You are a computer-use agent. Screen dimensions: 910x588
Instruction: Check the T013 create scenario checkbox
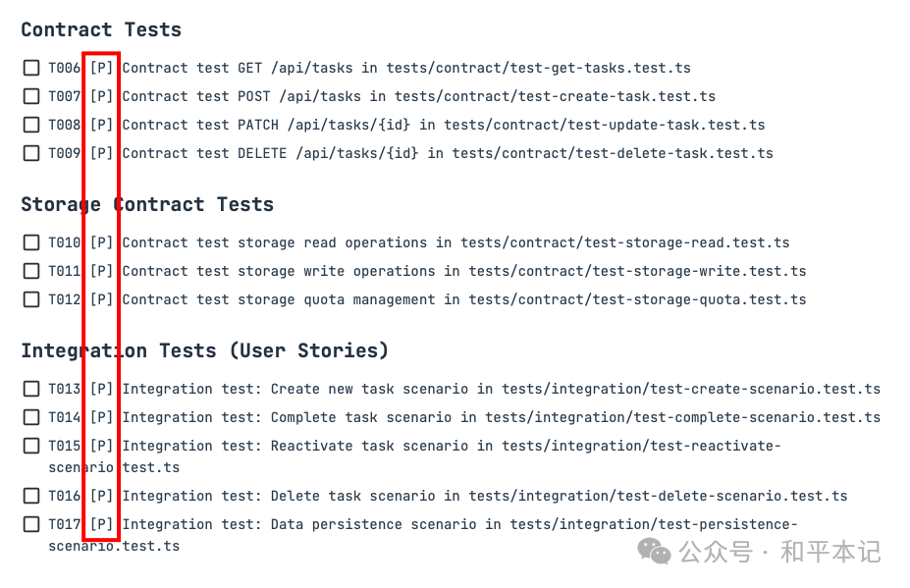coord(31,389)
